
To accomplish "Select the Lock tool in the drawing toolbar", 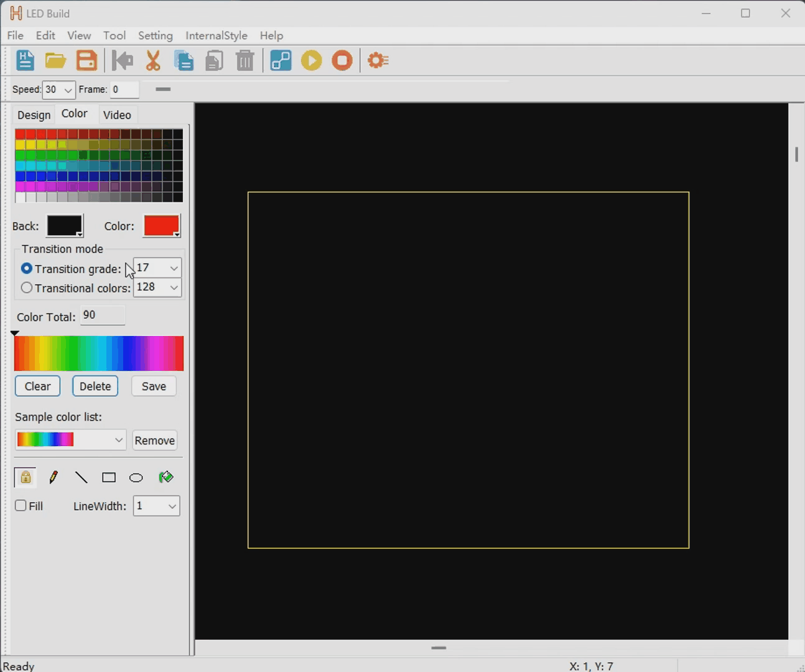I will (x=25, y=477).
